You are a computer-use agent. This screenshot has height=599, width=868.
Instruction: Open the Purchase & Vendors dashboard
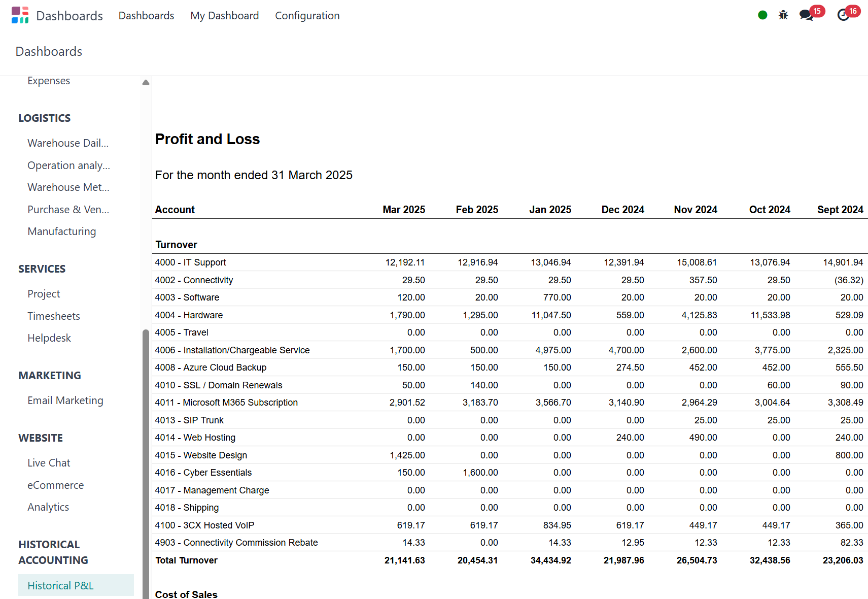pyautogui.click(x=68, y=210)
